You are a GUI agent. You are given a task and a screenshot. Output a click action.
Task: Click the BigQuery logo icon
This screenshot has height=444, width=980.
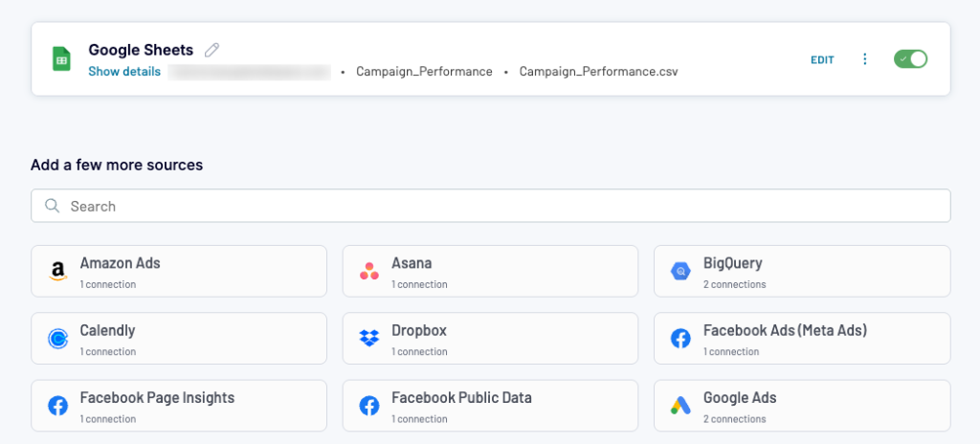coord(680,272)
